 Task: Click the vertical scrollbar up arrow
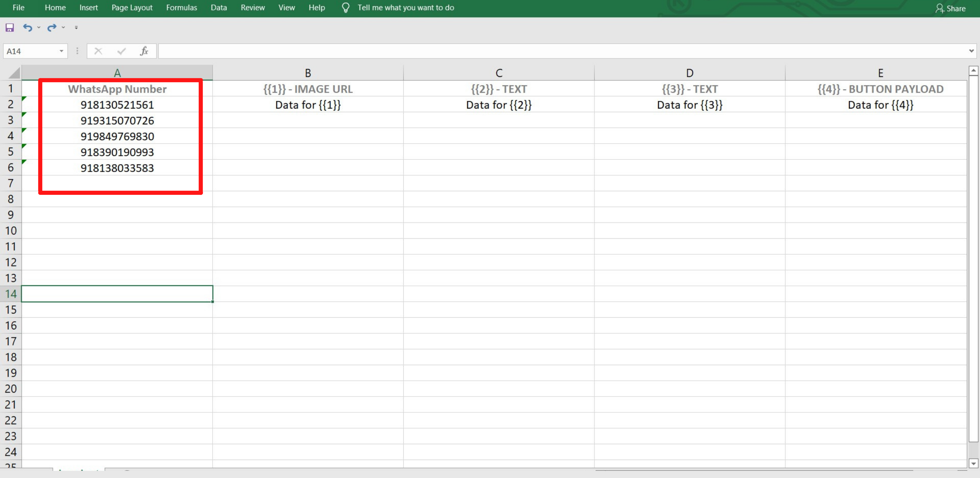[x=973, y=70]
